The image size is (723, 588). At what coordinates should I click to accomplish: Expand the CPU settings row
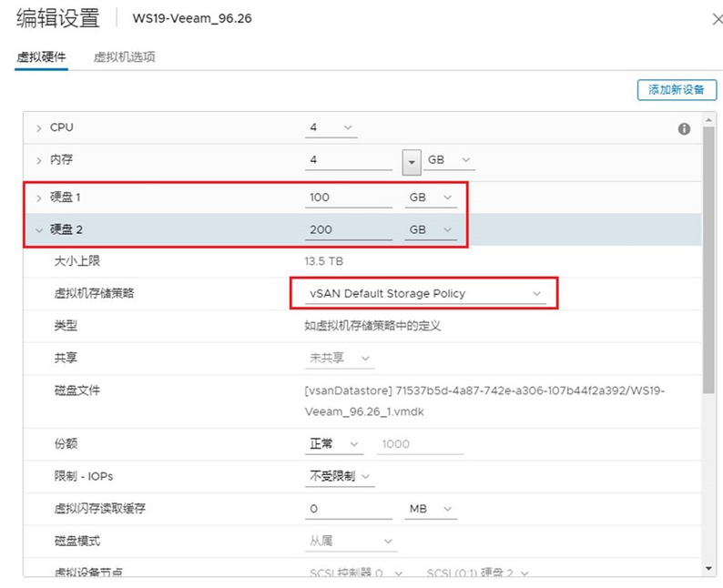pos(39,128)
